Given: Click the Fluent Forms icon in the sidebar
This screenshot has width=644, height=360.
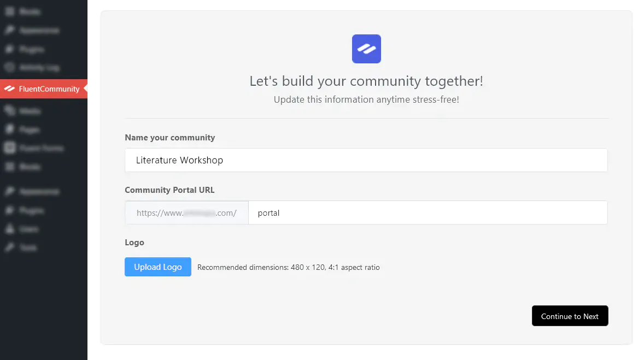Looking at the screenshot, I should tap(9, 147).
